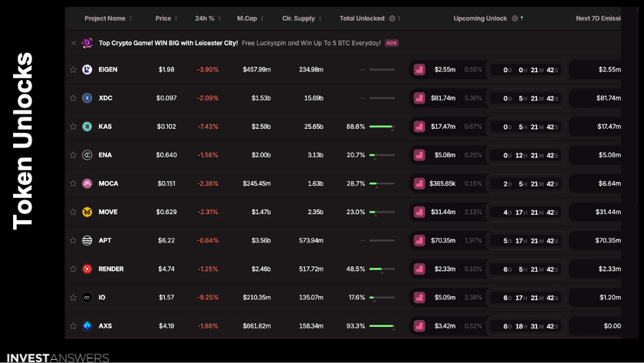Image resolution: width=644 pixels, height=363 pixels.
Task: Star the EIGEN token as favorite
Action: (x=73, y=70)
